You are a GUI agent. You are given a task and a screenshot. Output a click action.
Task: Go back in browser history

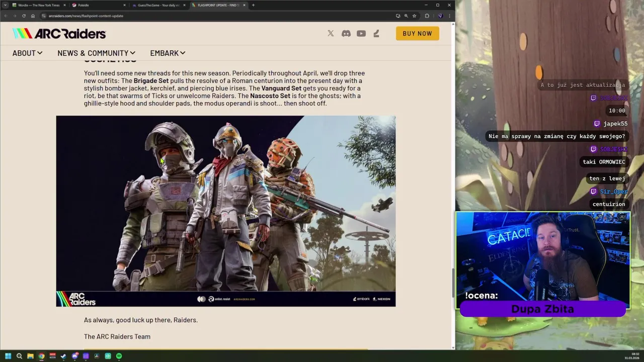(6, 16)
